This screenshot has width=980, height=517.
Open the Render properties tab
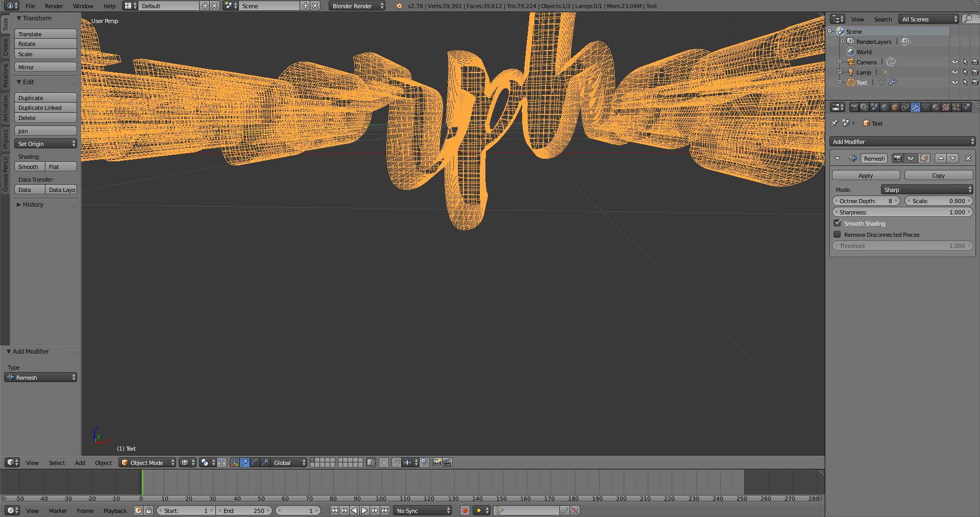[854, 107]
